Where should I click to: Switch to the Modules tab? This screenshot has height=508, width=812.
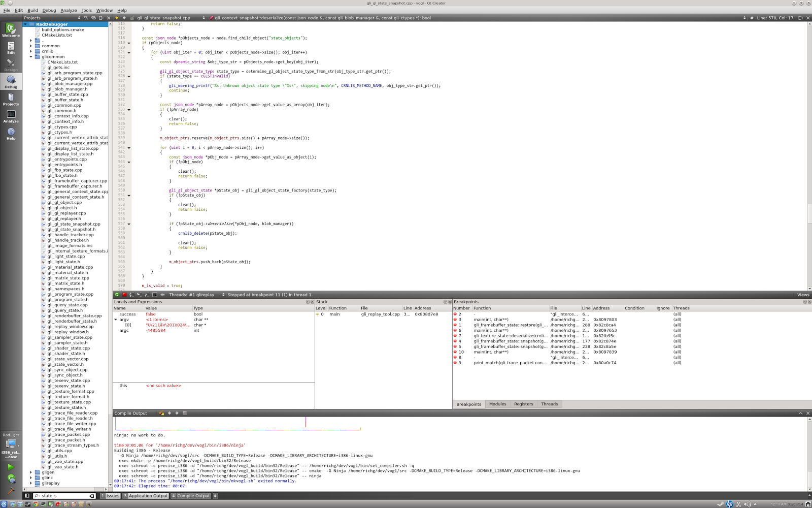click(497, 404)
